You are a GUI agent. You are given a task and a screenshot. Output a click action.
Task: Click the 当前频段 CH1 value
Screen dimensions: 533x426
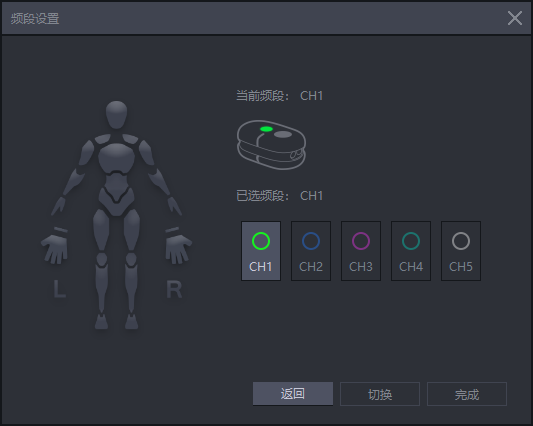pyautogui.click(x=311, y=96)
